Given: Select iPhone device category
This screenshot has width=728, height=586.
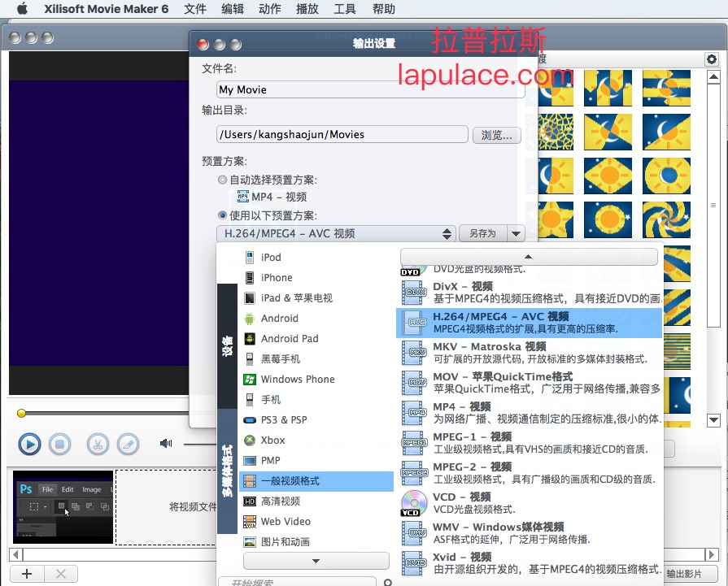Looking at the screenshot, I should tap(316, 277).
